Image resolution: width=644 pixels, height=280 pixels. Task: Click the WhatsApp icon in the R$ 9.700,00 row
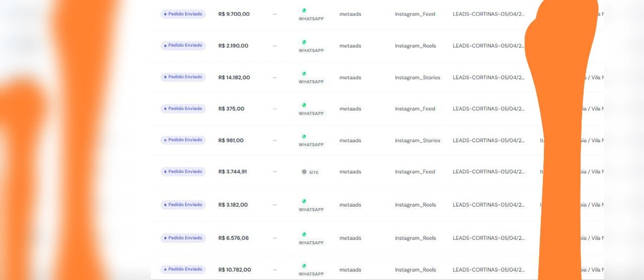[304, 10]
